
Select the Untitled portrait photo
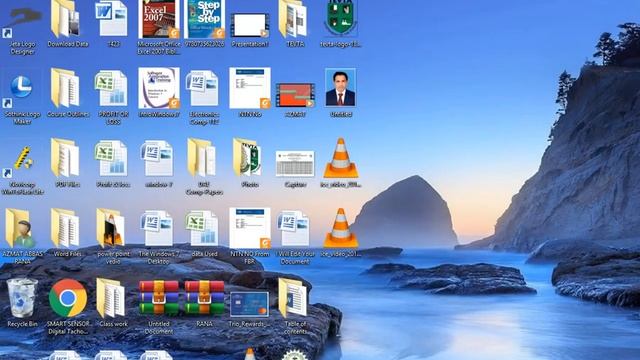click(x=340, y=93)
